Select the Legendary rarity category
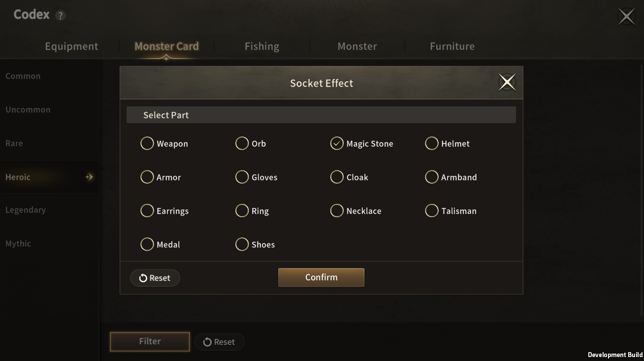The height and width of the screenshot is (361, 644). pyautogui.click(x=26, y=210)
